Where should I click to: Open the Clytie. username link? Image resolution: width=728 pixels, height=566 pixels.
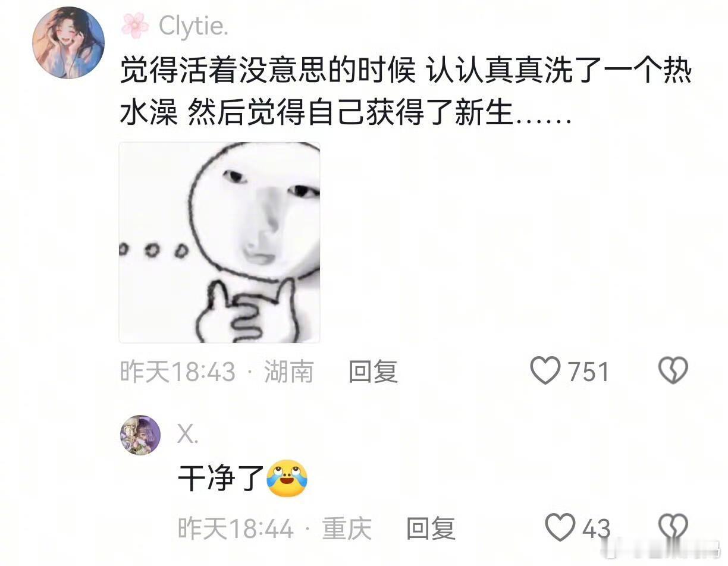pyautogui.click(x=193, y=26)
